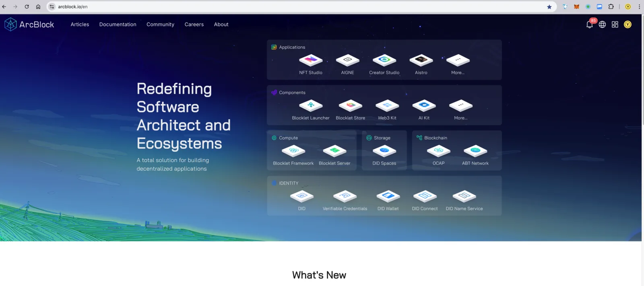Open the apps grid icon in header
Image resolution: width=644 pixels, height=286 pixels.
pos(615,25)
